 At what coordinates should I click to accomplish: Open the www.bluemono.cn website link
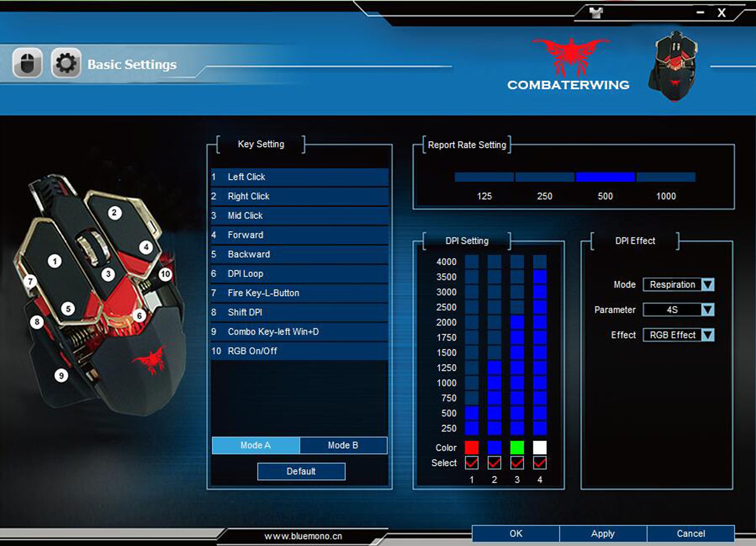[x=303, y=536]
